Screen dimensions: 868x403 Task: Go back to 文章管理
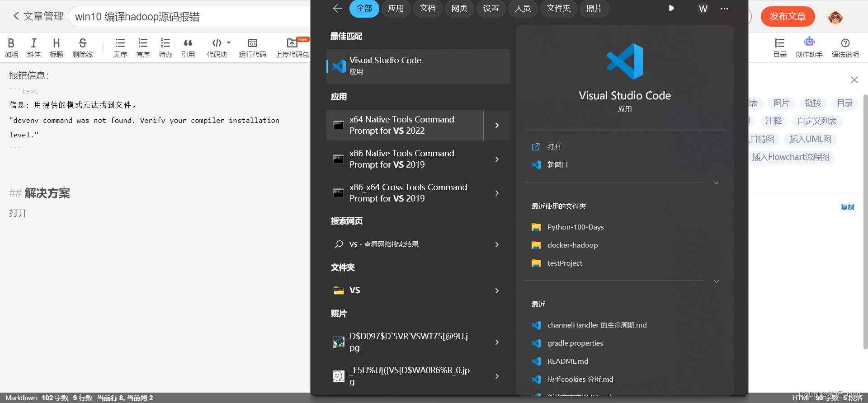(x=38, y=16)
